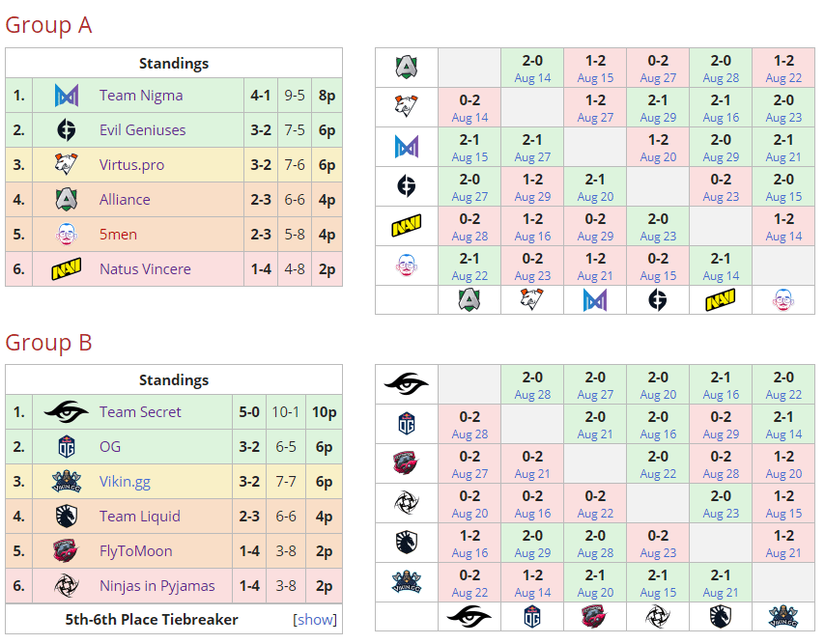Click Ninjas in Pyjamas logo in standings
The height and width of the screenshot is (644, 825).
tap(66, 586)
